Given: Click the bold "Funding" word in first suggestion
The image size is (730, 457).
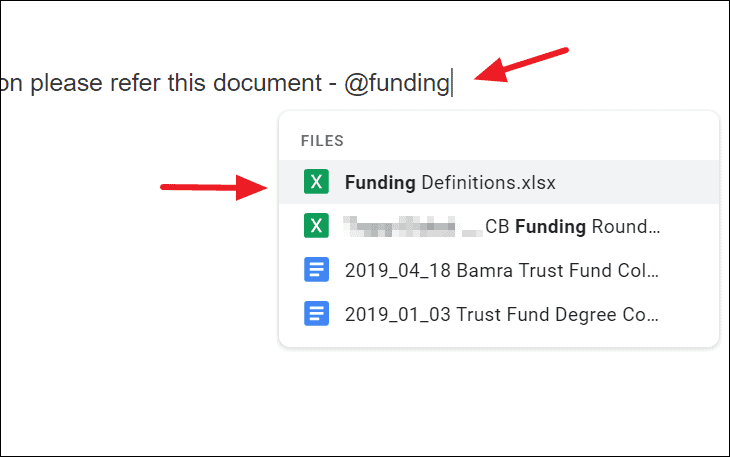Looking at the screenshot, I should [x=380, y=183].
